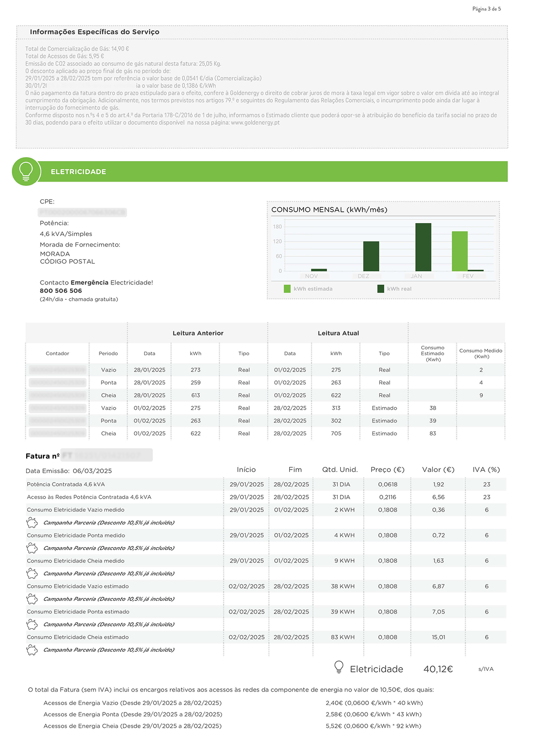Click piggy bank icon under Cheia estimado row
Screen dimensions: 534x756
32,650
